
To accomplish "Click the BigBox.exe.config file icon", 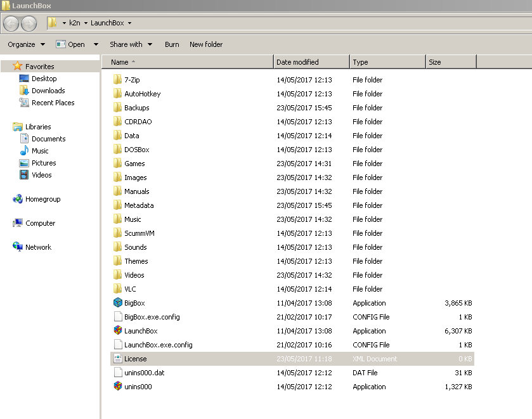I will pyautogui.click(x=118, y=316).
